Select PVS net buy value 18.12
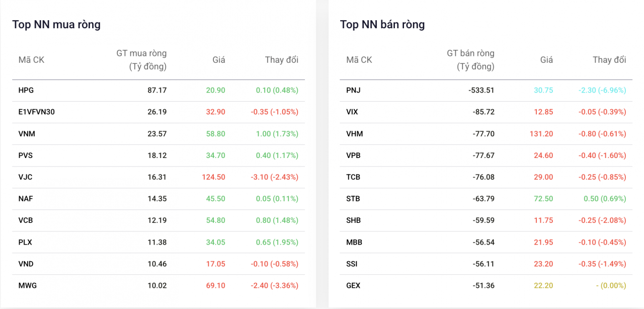This screenshot has height=309, width=644. point(157,156)
